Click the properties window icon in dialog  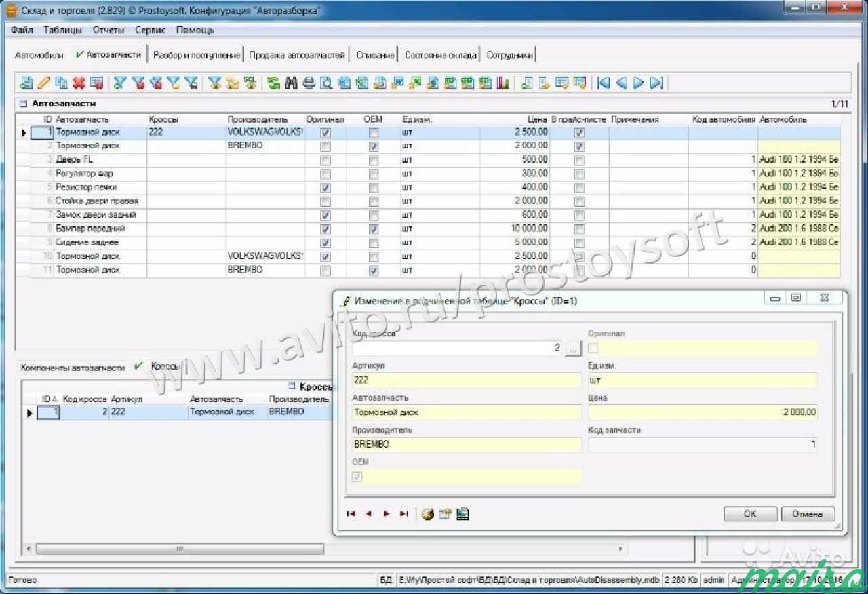pos(445,514)
